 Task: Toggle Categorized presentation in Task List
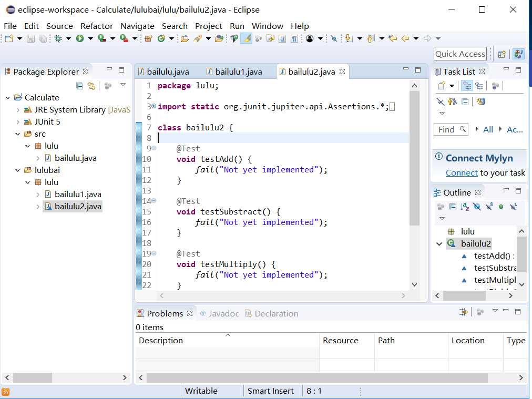[467, 86]
